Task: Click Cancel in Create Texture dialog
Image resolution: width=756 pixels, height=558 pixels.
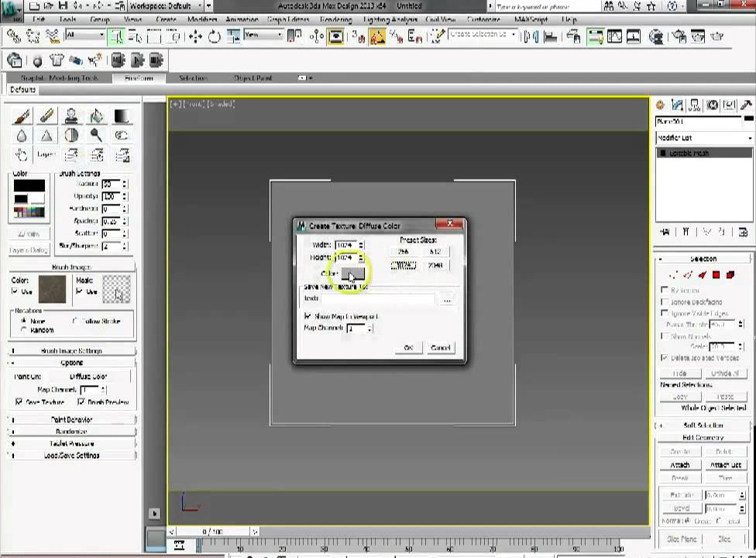Action: pyautogui.click(x=441, y=348)
